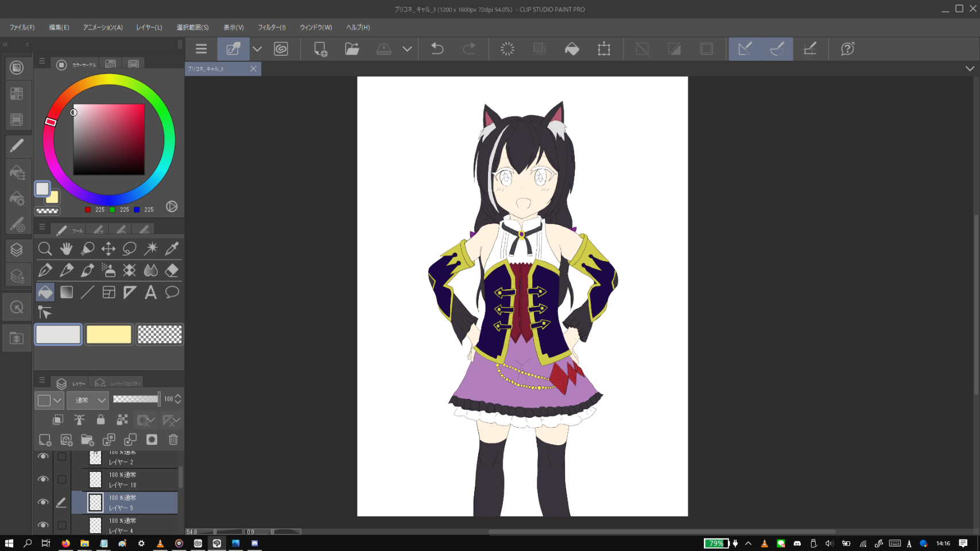
Task: Select the Eraser tool
Action: (x=172, y=270)
